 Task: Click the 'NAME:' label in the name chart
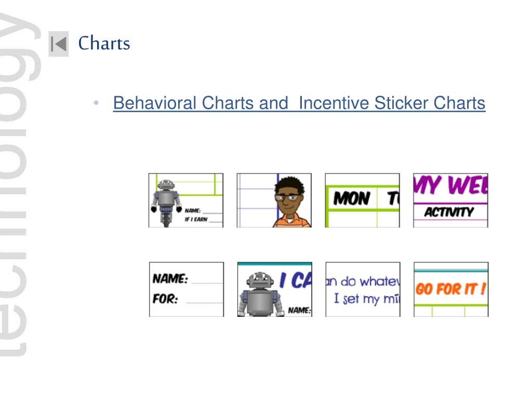[x=170, y=279]
